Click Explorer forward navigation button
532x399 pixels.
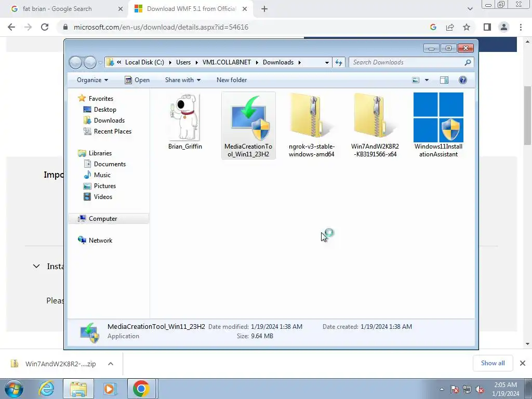(x=90, y=62)
